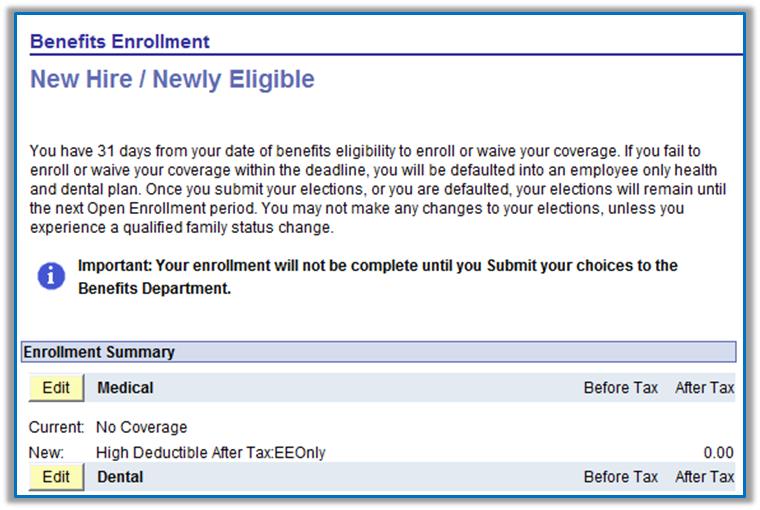Viewport: 760px width, 510px height.
Task: Click the Current: label under Medical
Action: 56,427
